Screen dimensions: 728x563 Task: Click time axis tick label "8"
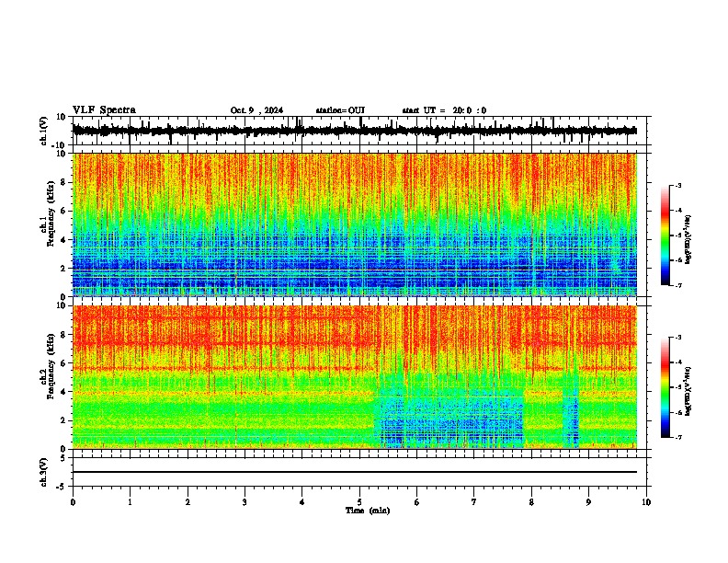[531, 502]
